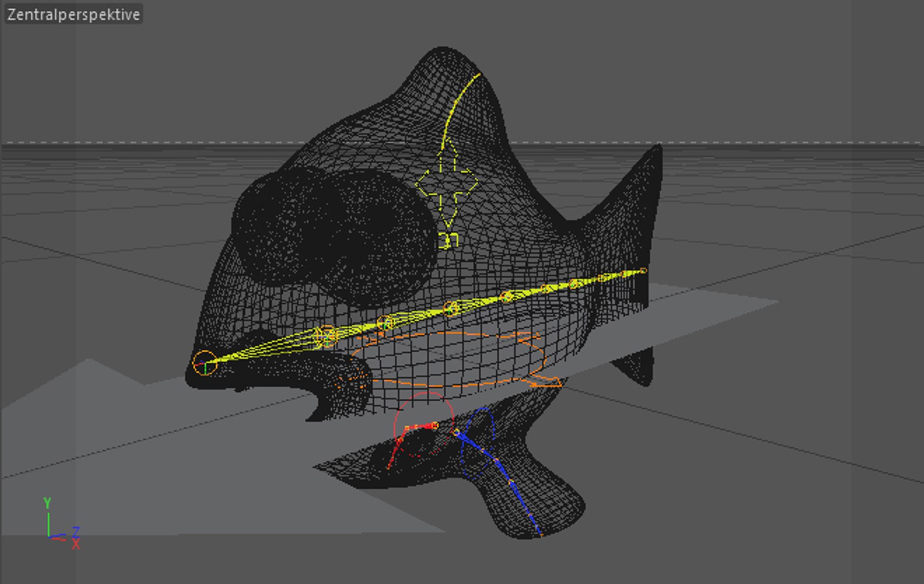The height and width of the screenshot is (584, 924).
Task: Click the Zentralperspektive viewport label
Action: click(x=74, y=15)
